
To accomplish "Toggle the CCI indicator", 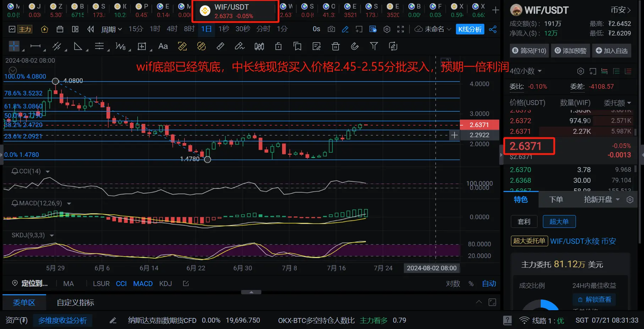I will click(121, 284).
